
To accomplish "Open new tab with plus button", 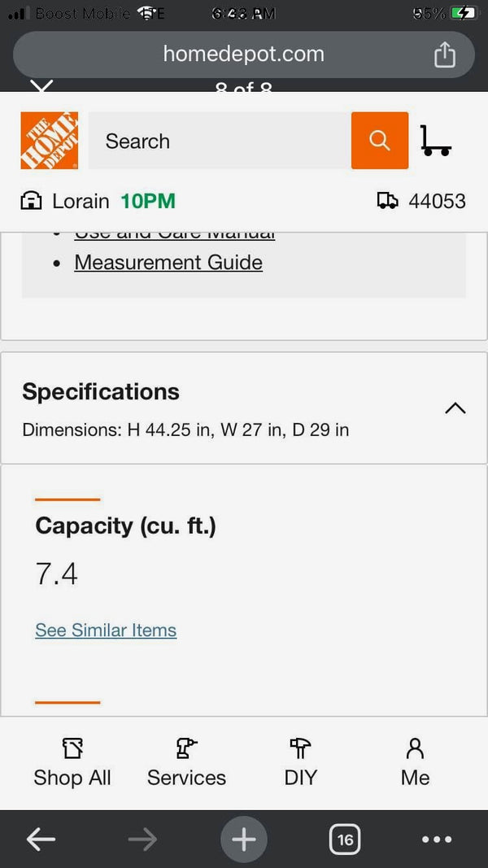I will click(243, 840).
